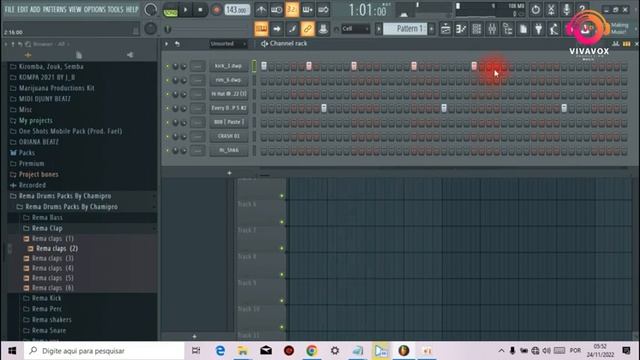This screenshot has height=360, width=640.
Task: Click the 143 tempo display
Action: 237,9
